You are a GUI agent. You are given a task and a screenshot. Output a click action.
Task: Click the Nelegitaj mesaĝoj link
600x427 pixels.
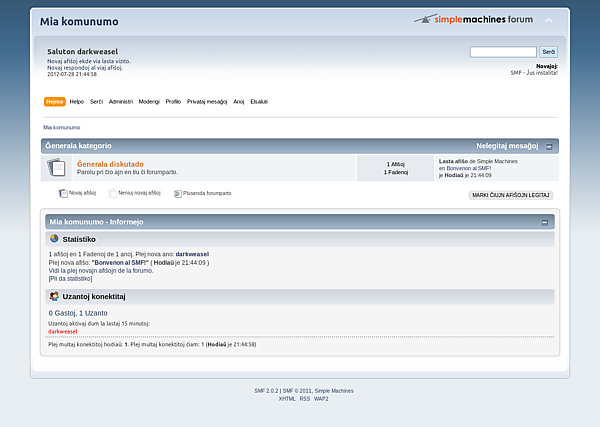[506, 146]
